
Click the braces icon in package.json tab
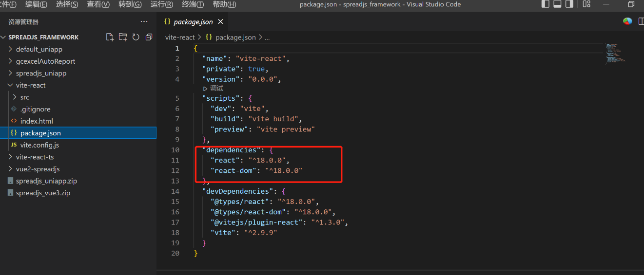click(167, 22)
